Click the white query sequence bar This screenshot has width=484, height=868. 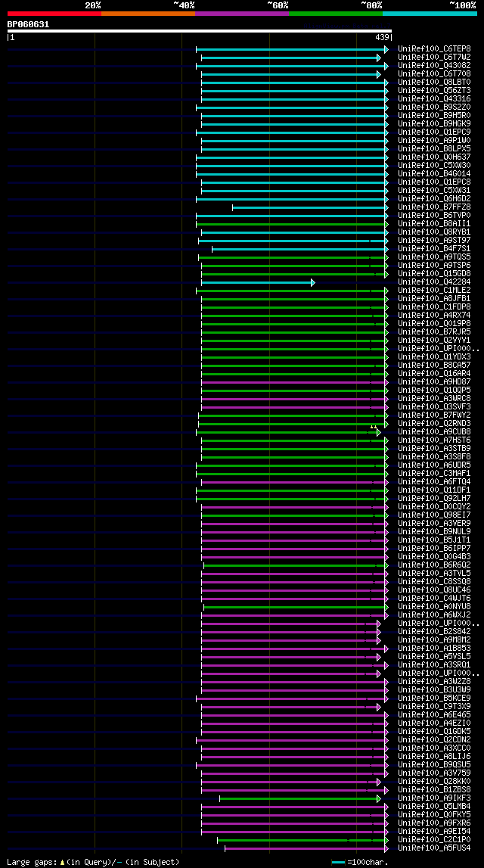click(200, 31)
